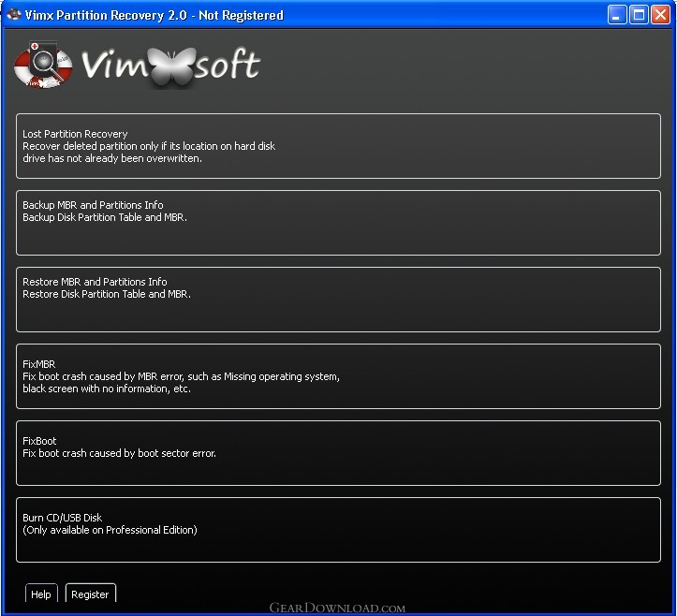Screen dimensions: 677x616
Task: Click the title bar application icon
Action: point(14,15)
